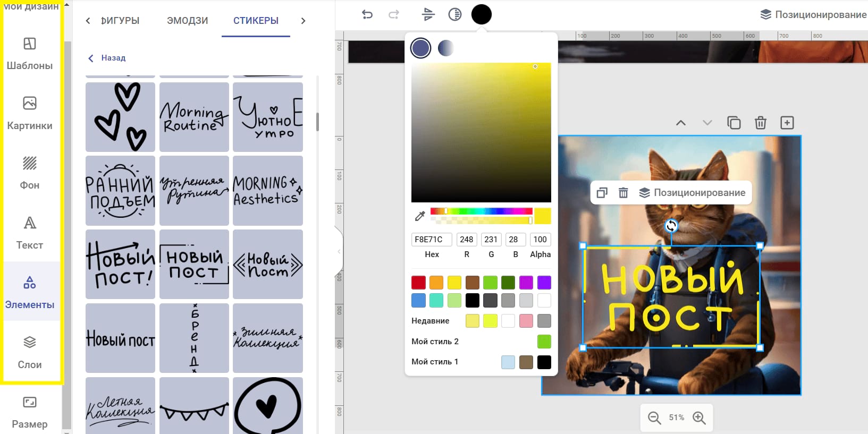The height and width of the screenshot is (434, 868).
Task: Pick color with the eyedropper tool
Action: coord(420,216)
